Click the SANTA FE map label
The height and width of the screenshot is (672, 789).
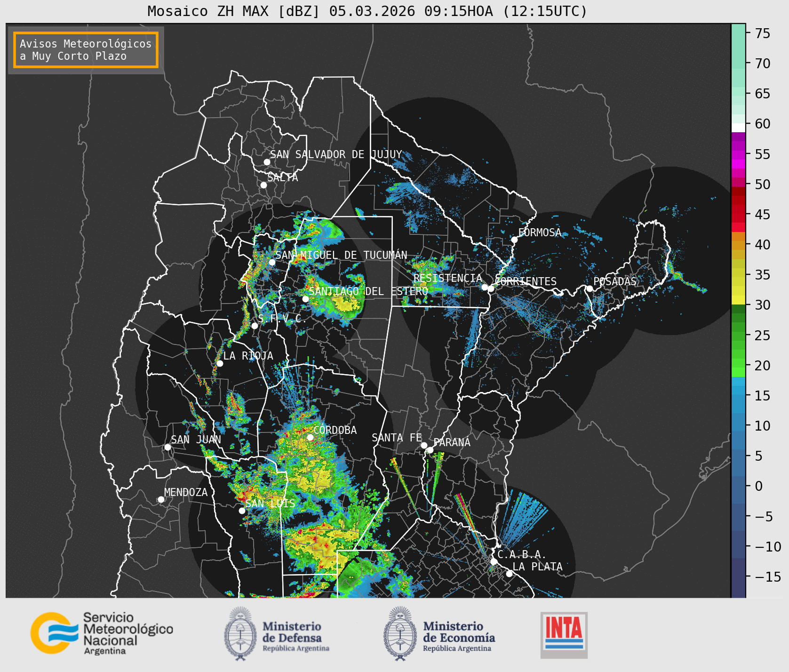coord(397,438)
